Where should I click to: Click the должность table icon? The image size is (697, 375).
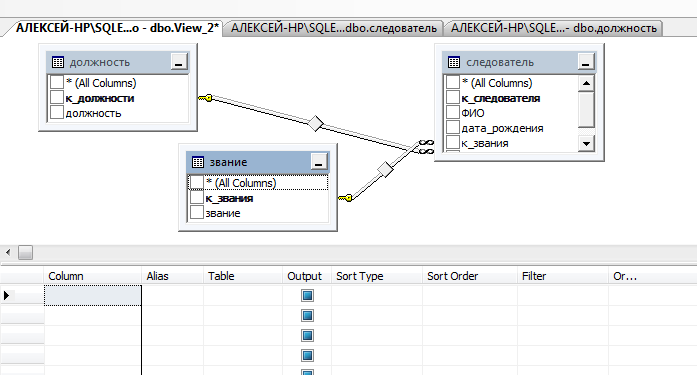click(x=58, y=62)
